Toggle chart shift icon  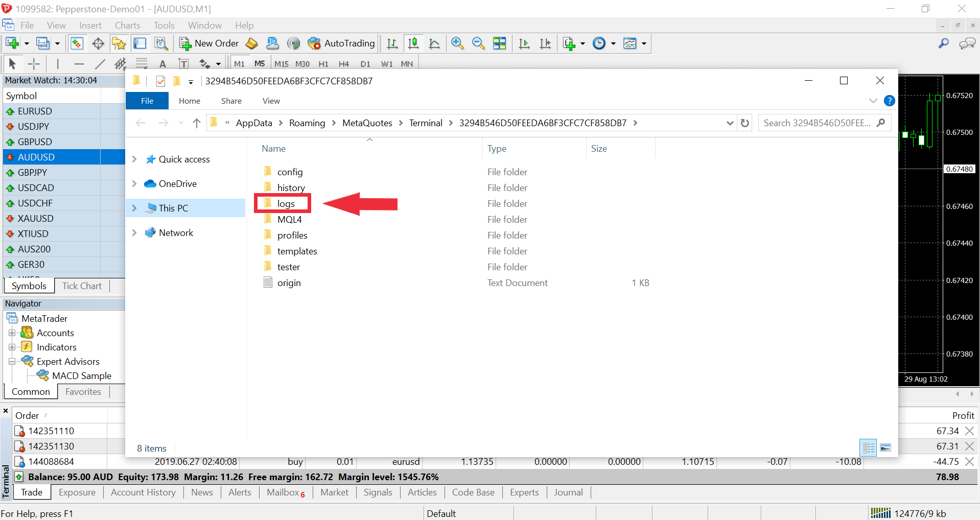(x=546, y=43)
